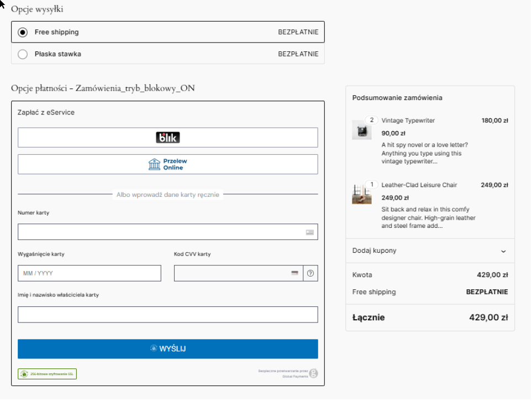Submit payment with the WYŚLIJ button

pyautogui.click(x=168, y=349)
